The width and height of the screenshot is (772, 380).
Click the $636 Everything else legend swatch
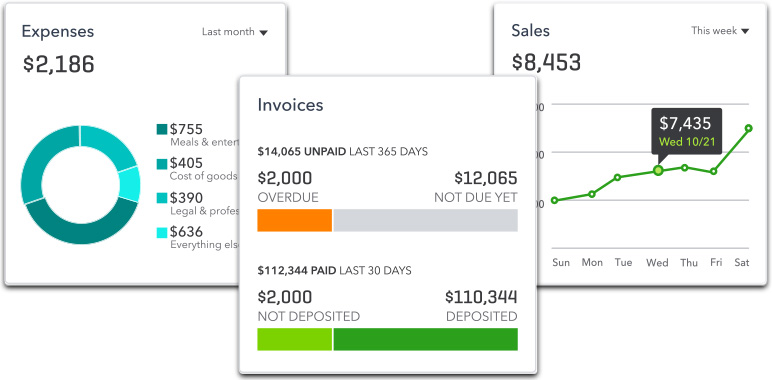click(x=162, y=232)
